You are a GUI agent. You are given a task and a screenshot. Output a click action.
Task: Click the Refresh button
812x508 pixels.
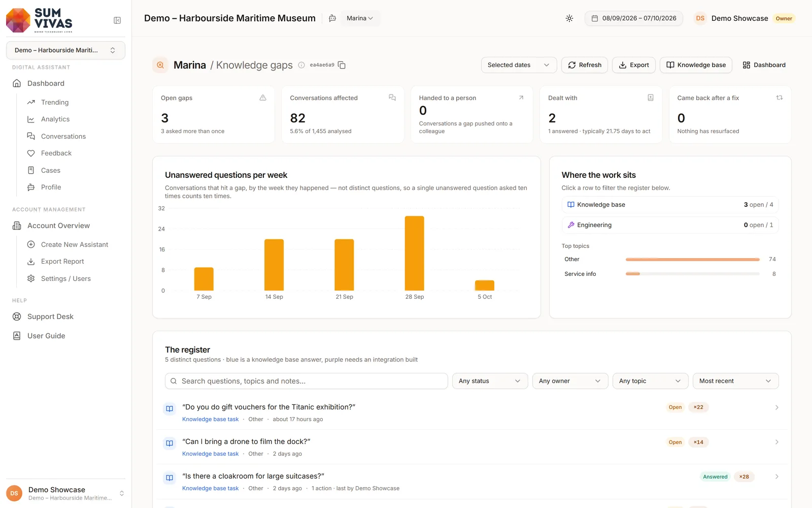click(x=585, y=65)
